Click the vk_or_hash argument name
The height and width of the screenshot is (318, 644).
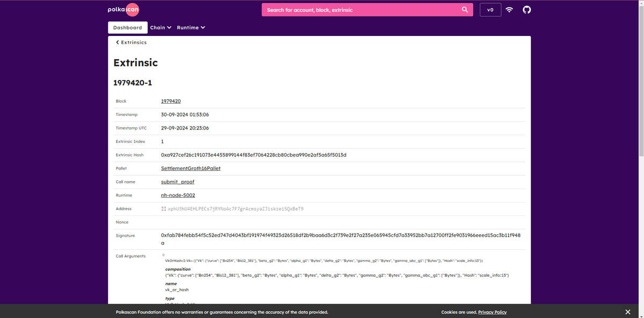tap(177, 290)
